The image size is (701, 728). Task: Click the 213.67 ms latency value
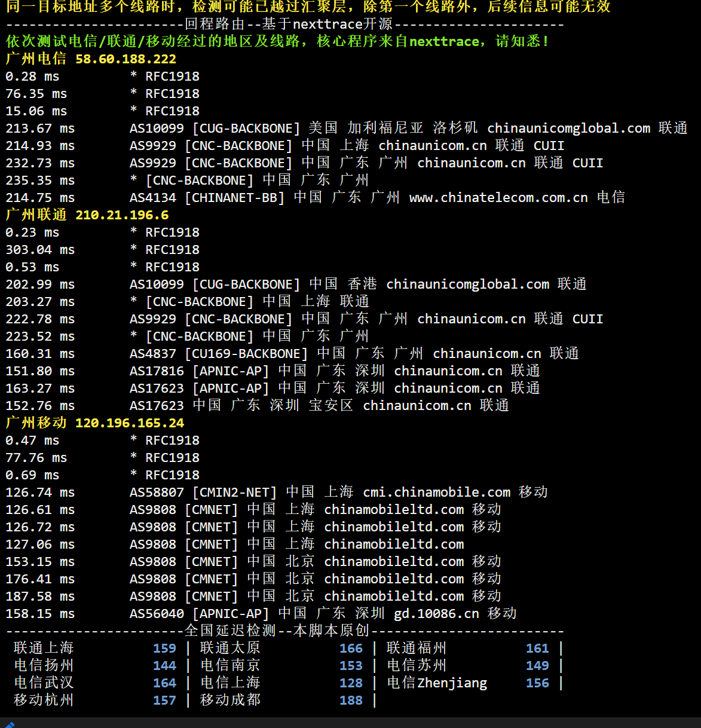[40, 129]
